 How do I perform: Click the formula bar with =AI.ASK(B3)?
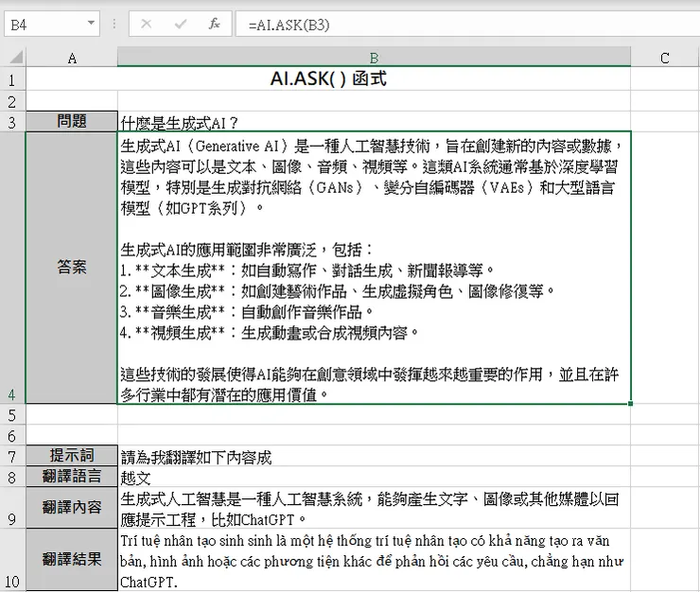(x=467, y=24)
